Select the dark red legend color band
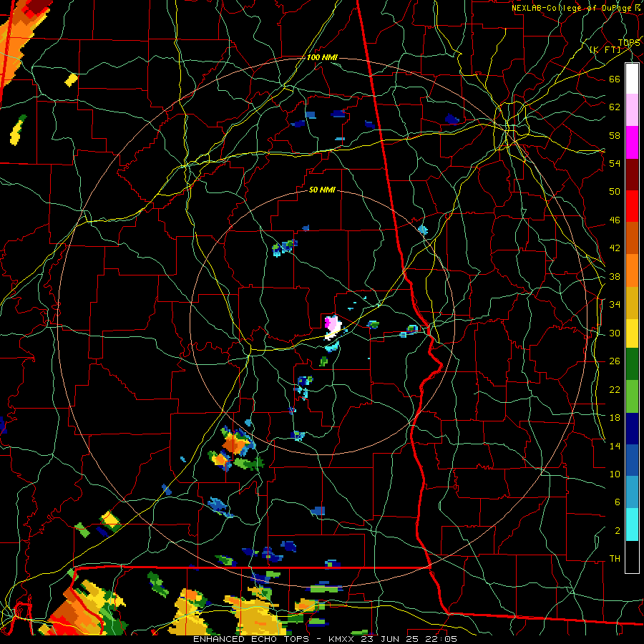Image resolution: width=644 pixels, height=644 pixels. pyautogui.click(x=632, y=174)
